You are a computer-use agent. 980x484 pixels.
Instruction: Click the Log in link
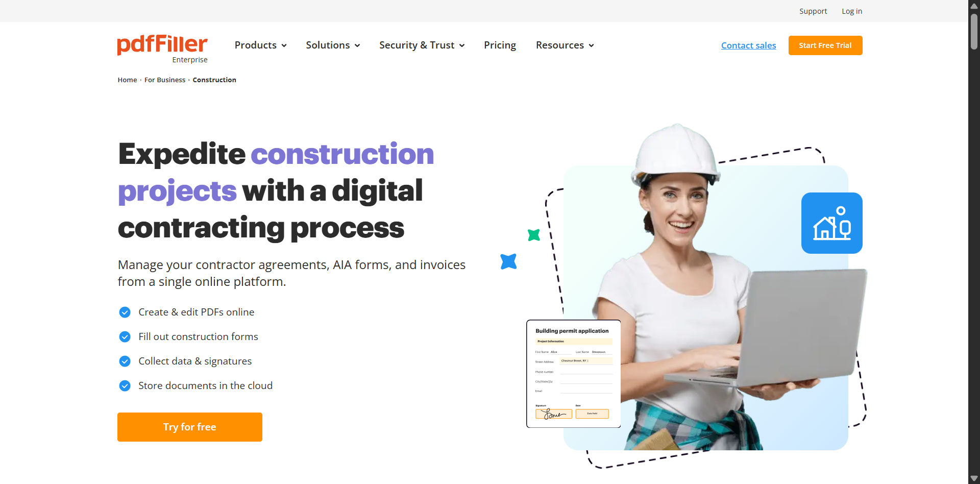point(852,11)
